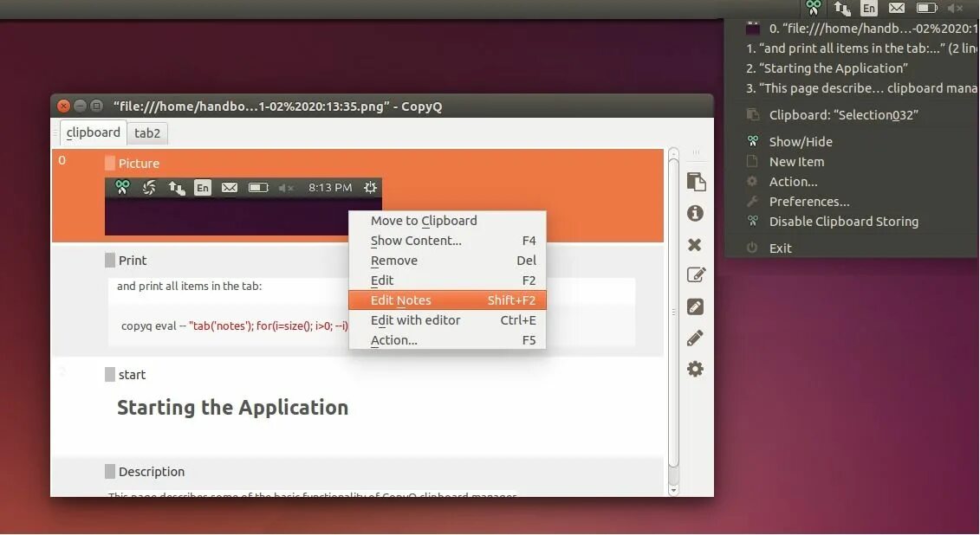Switch to the clipboard tab
The height and width of the screenshot is (535, 980).
coord(93,132)
